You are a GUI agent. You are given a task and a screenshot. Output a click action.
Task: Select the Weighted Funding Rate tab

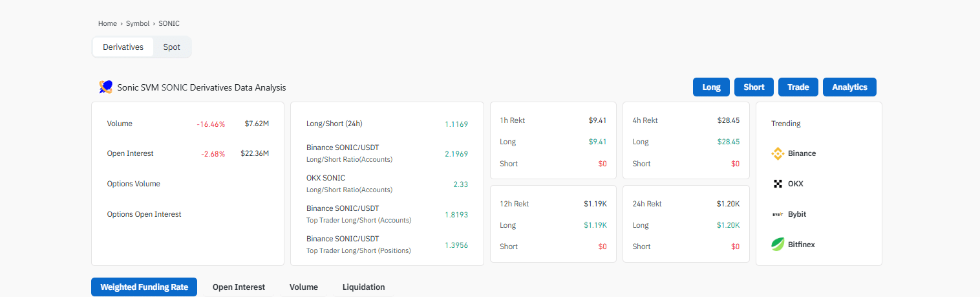[144, 287]
